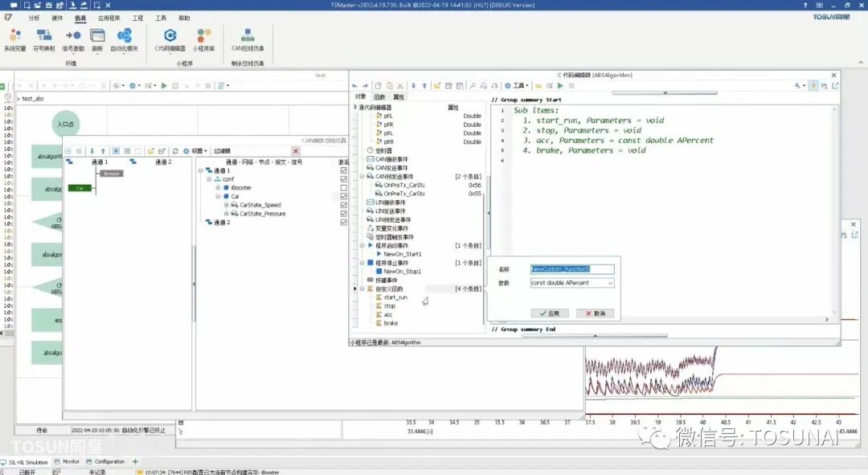Click the copy icon in the C code editor toolbar
This screenshot has width=868, height=475.
coord(378,86)
